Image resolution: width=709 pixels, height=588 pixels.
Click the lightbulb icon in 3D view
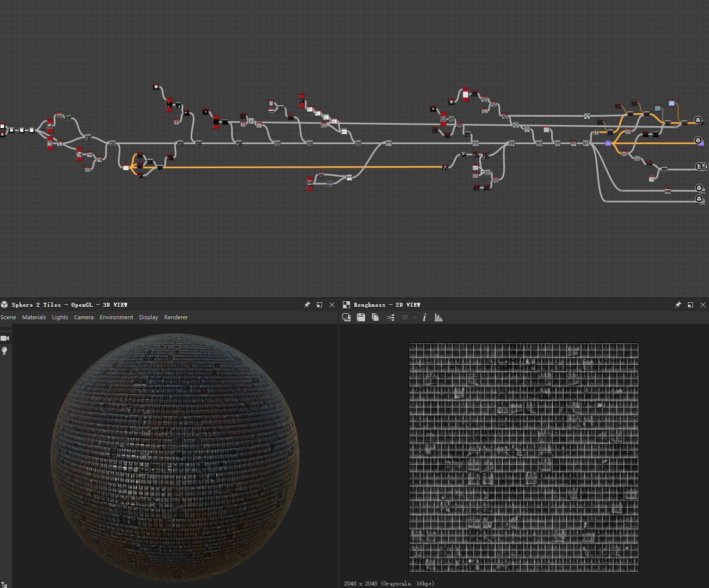[x=5, y=351]
